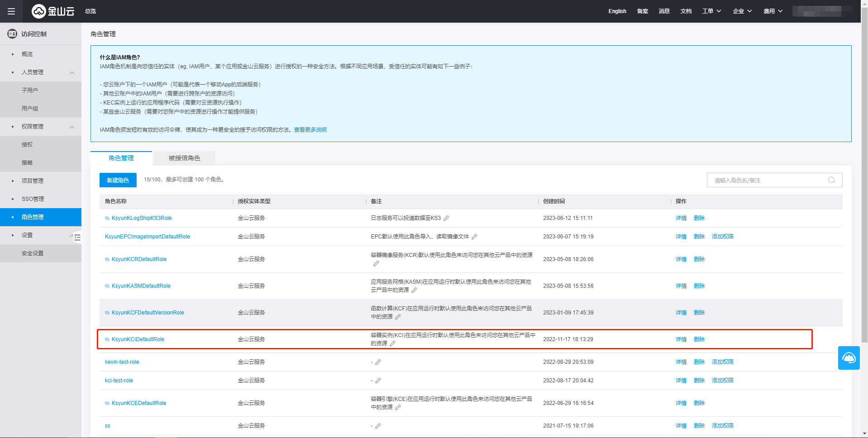The height and width of the screenshot is (438, 868).
Task: Click the 新建角色 button
Action: click(x=118, y=180)
